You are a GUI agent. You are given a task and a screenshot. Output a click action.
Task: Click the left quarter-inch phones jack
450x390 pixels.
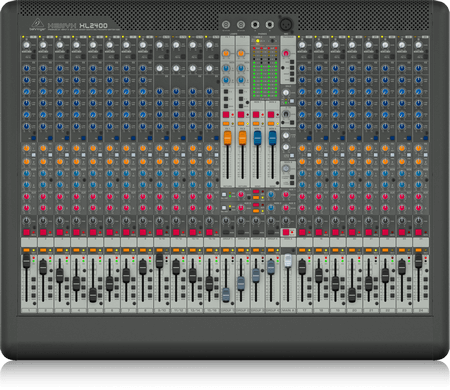(255, 25)
